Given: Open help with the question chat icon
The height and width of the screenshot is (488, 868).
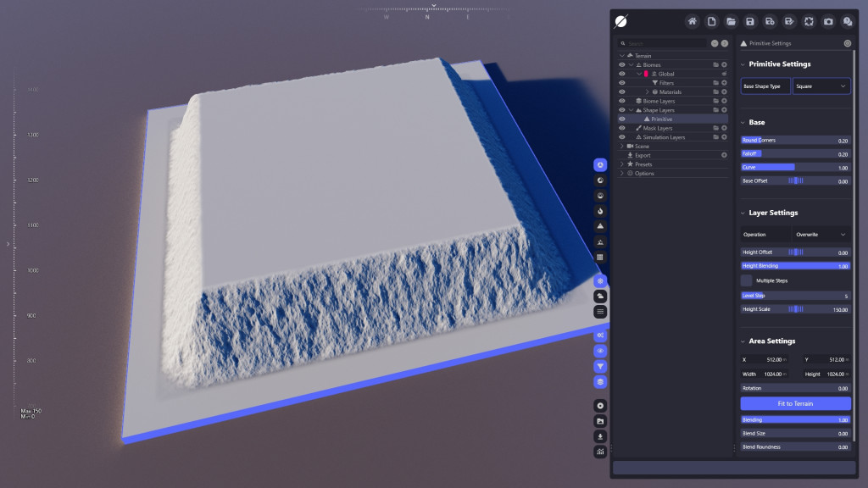Looking at the screenshot, I should click(848, 21).
